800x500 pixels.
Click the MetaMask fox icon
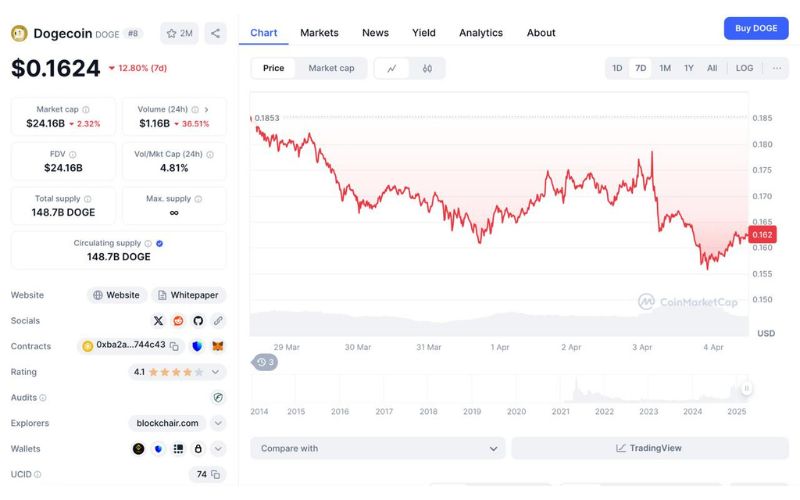217,346
